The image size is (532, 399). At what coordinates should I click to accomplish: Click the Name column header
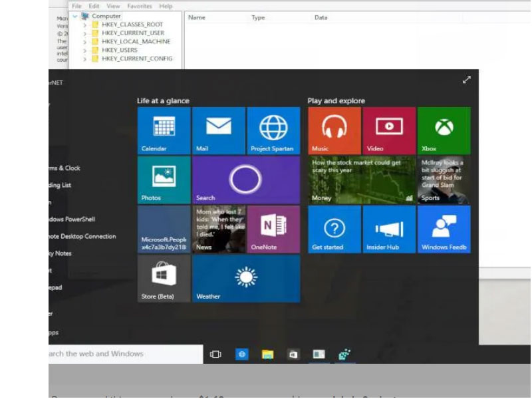[197, 18]
